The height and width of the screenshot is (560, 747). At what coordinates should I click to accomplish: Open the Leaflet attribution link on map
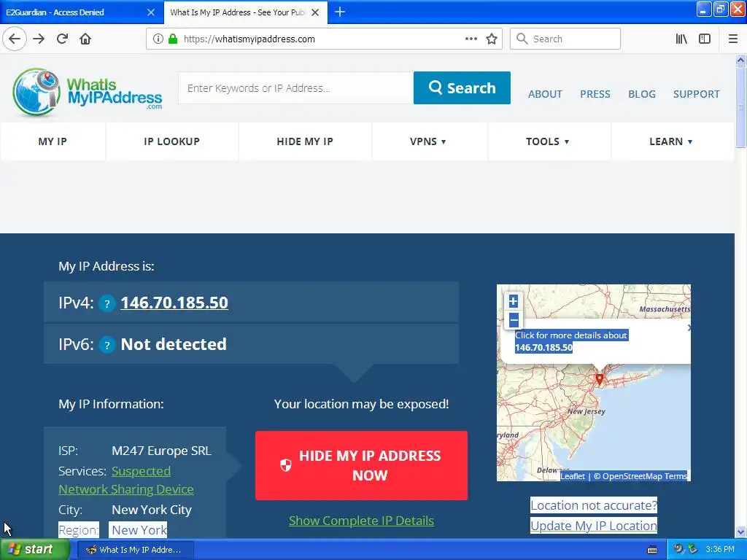(573, 476)
